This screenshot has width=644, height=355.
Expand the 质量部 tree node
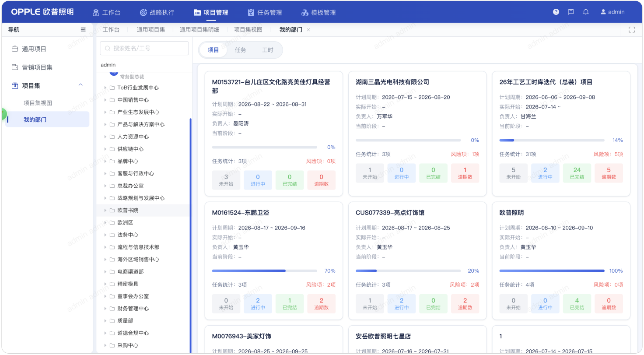click(105, 320)
